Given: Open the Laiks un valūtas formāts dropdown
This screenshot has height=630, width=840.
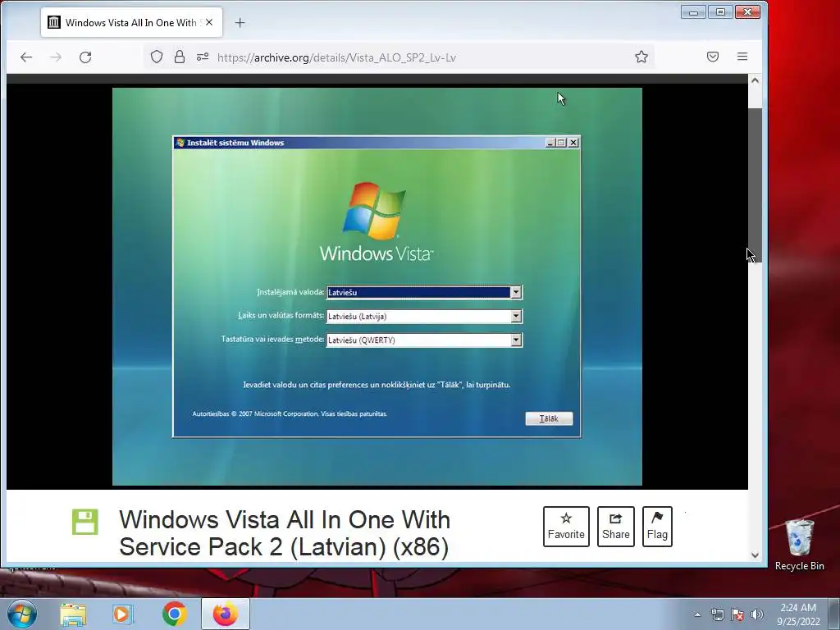Looking at the screenshot, I should (x=516, y=316).
